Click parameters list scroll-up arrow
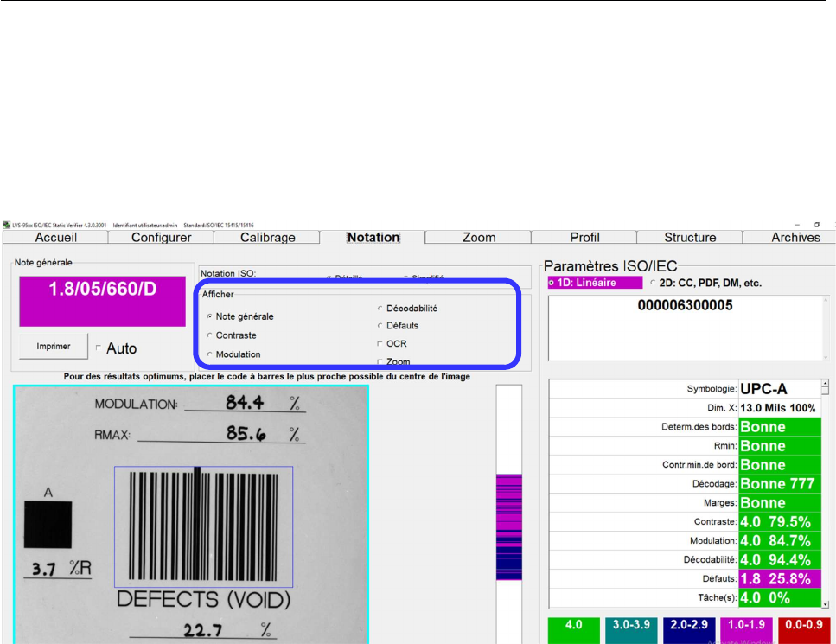The image size is (836, 644). point(826,383)
